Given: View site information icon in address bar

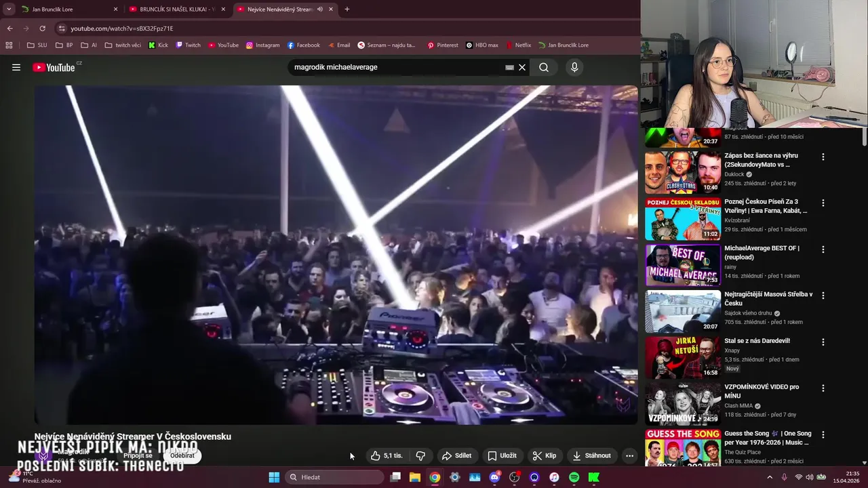Looking at the screenshot, I should [x=62, y=28].
